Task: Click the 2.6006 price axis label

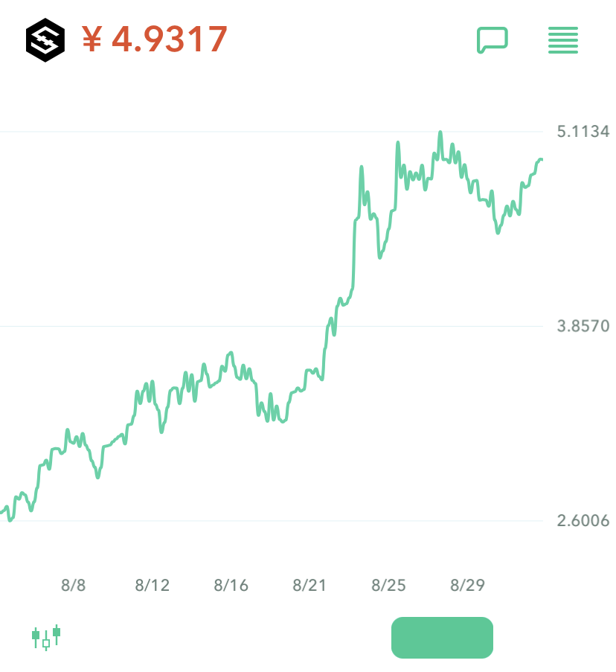Action: pyautogui.click(x=583, y=520)
